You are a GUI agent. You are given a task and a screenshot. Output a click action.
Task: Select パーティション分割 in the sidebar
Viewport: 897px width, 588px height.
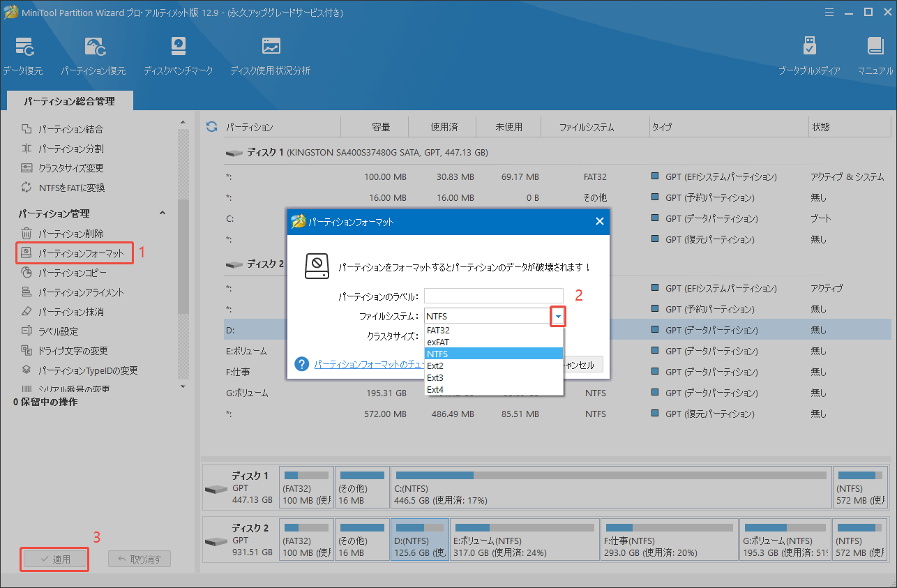(70, 149)
